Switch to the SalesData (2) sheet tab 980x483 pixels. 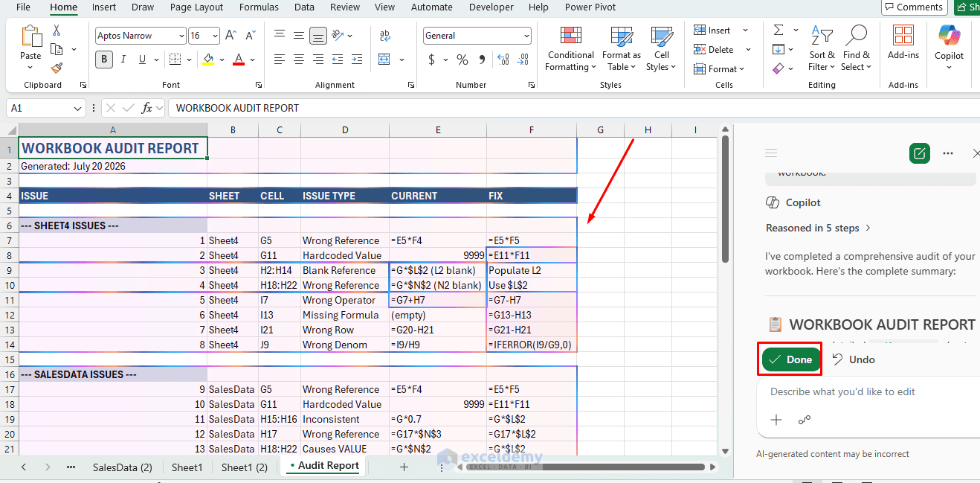[122, 467]
